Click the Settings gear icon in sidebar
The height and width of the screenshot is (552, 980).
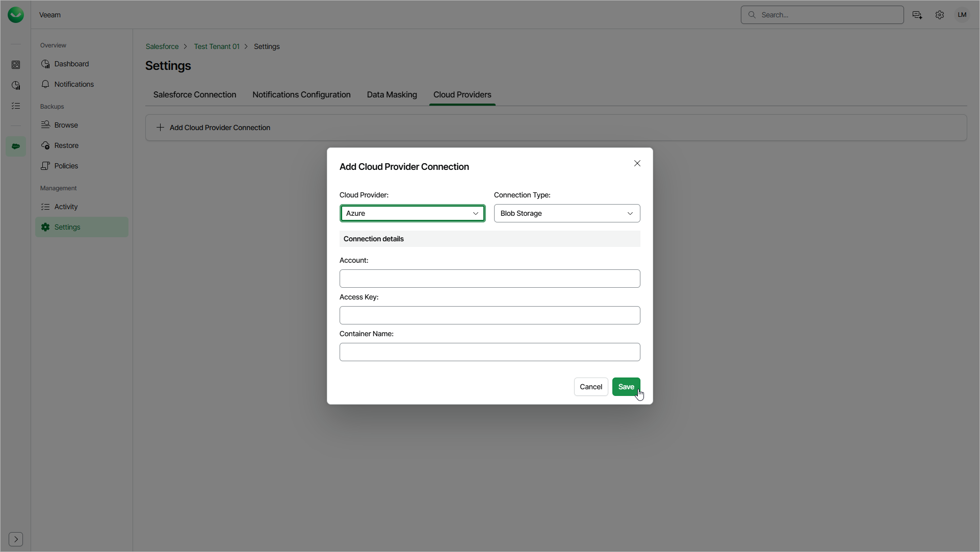(x=45, y=227)
